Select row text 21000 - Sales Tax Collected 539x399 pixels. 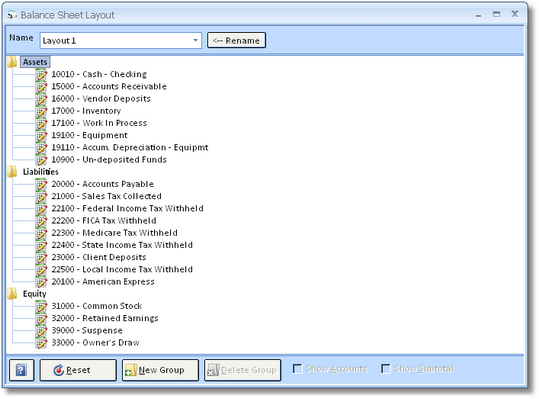tap(107, 196)
